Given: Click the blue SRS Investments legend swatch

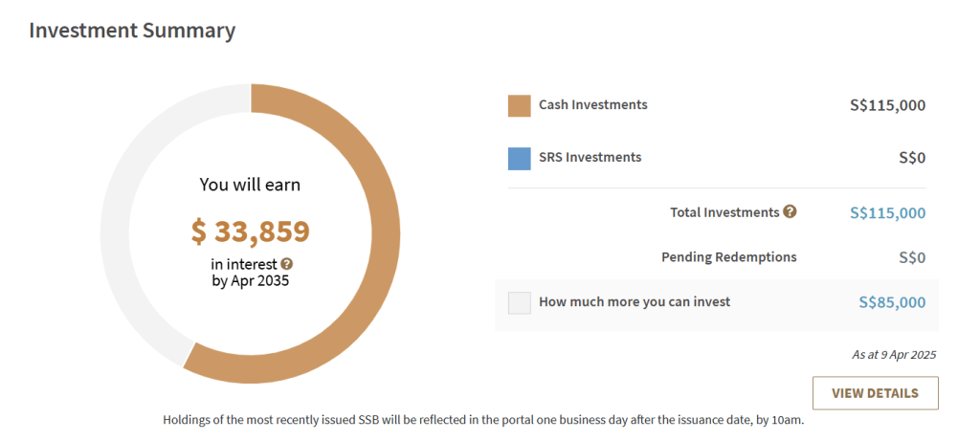Looking at the screenshot, I should 519,158.
